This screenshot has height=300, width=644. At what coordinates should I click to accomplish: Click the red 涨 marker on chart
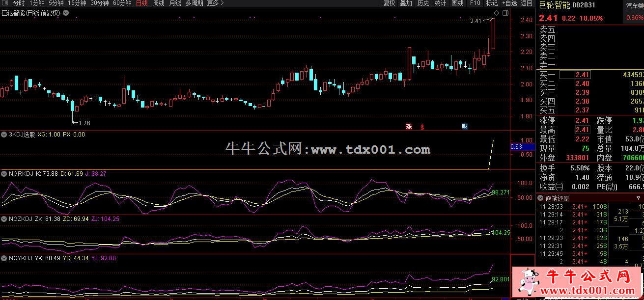pos(409,127)
